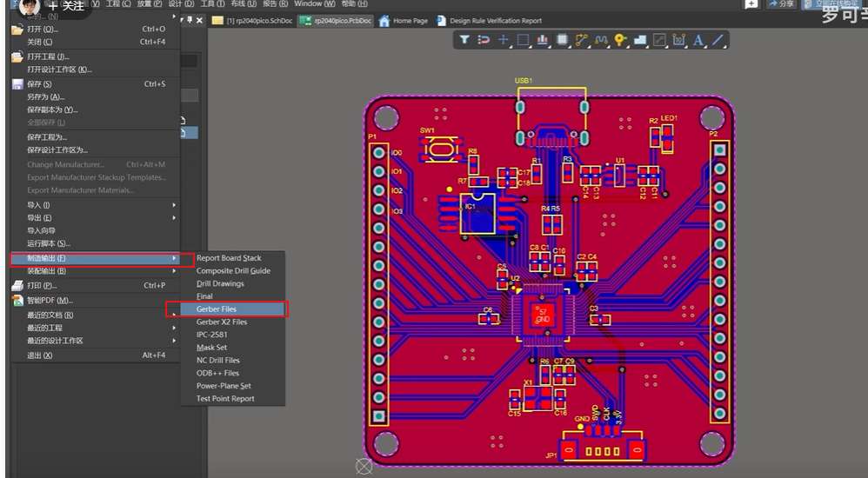Viewport: 868px width, 478px height.
Task: Expand the 制造输出 (F) submenu
Action: point(95,258)
